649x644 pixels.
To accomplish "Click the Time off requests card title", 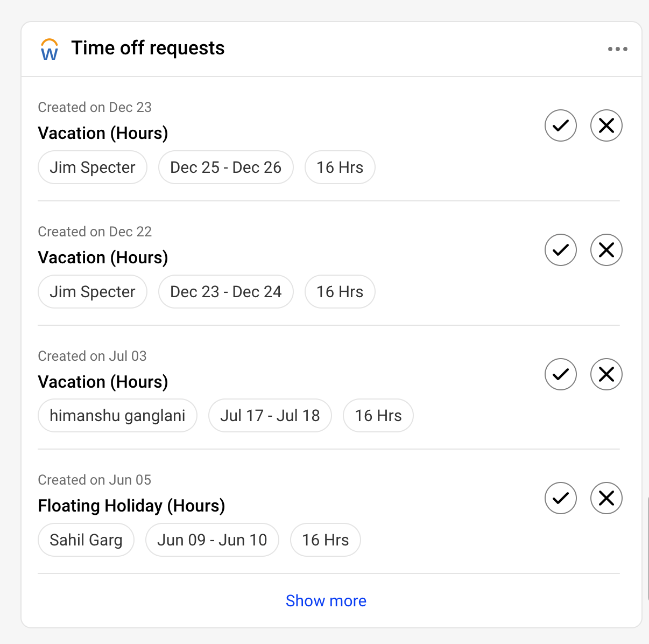I will [148, 48].
